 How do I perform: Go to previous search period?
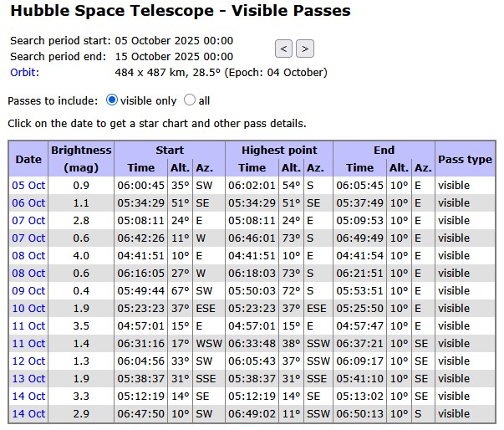[284, 49]
